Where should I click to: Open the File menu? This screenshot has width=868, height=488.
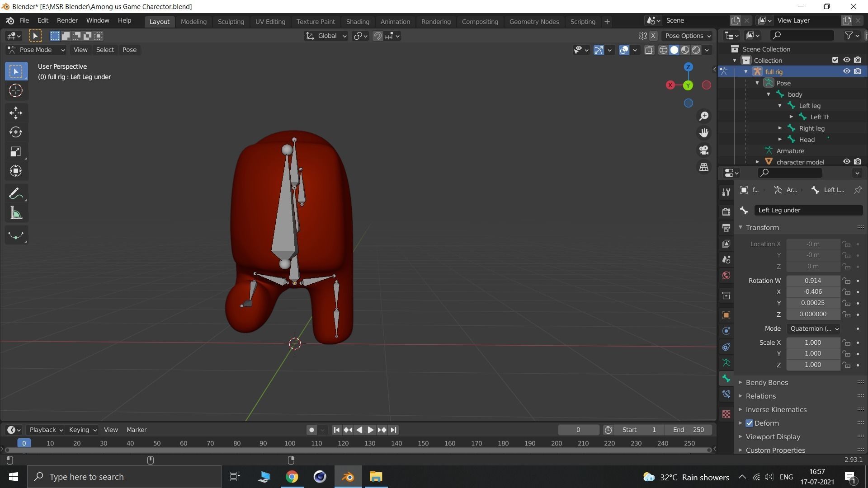24,21
